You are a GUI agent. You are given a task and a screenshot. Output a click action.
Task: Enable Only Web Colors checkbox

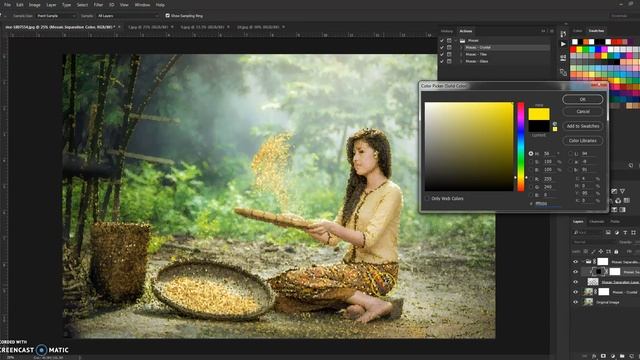coord(427,198)
